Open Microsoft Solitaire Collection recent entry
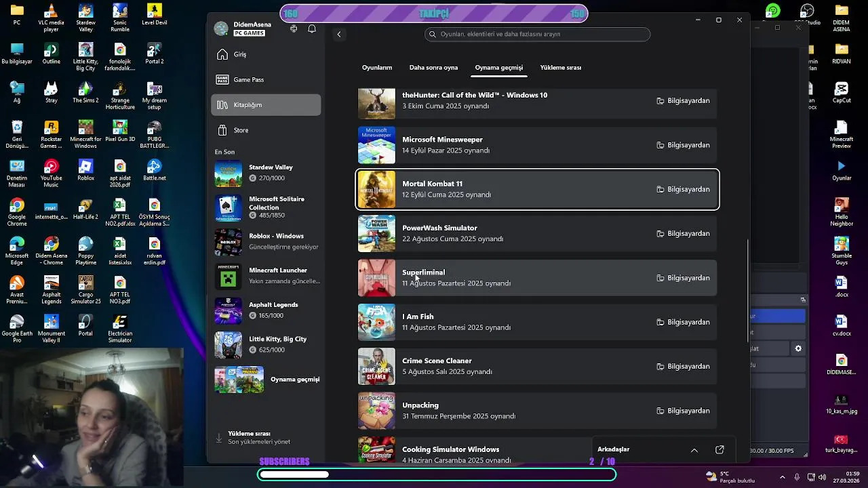This screenshot has width=868, height=488. [267, 207]
